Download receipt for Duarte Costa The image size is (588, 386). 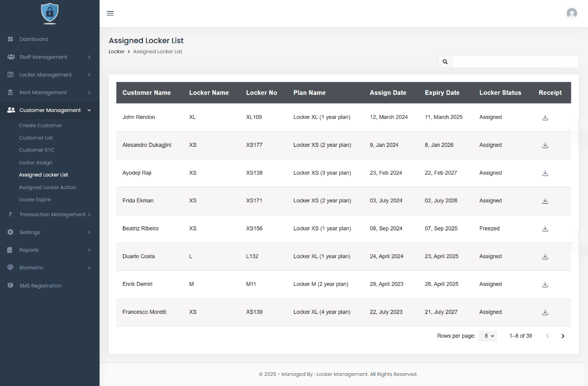click(545, 257)
